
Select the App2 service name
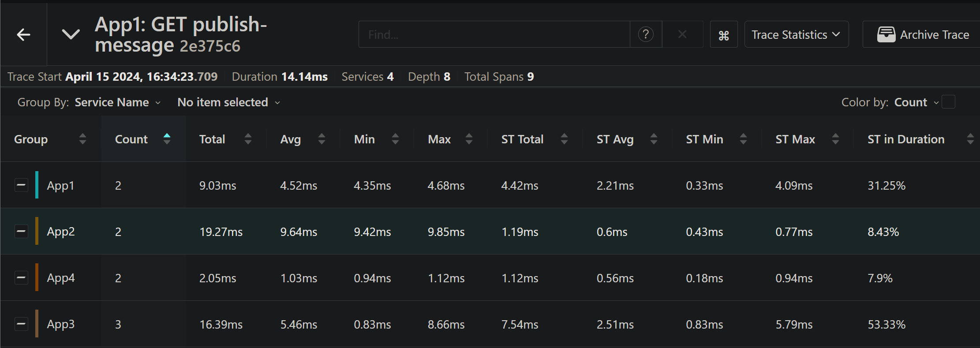(x=61, y=232)
